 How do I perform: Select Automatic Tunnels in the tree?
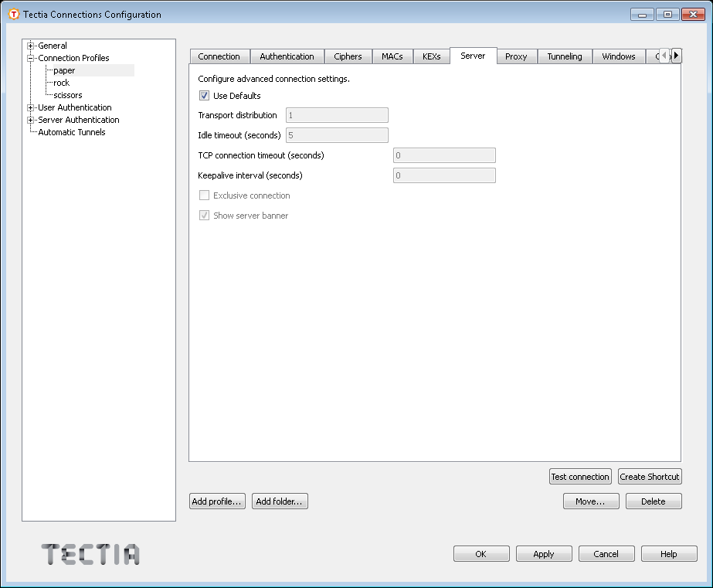pyautogui.click(x=71, y=132)
